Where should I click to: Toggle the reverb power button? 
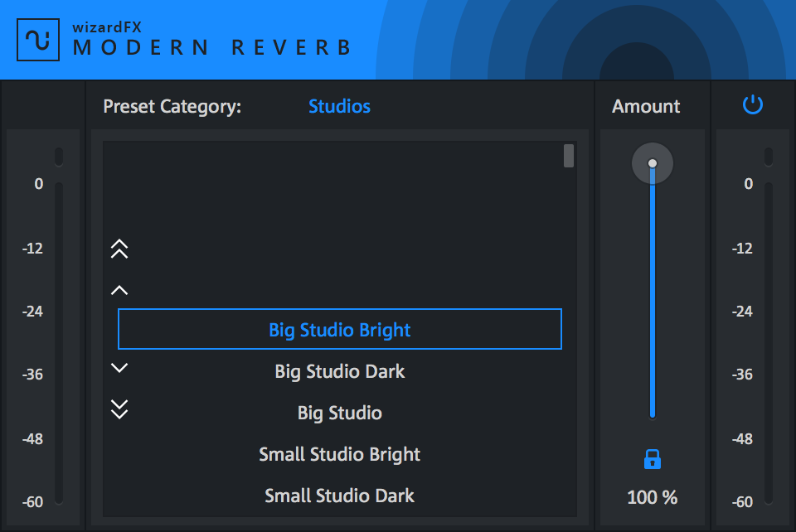(752, 105)
